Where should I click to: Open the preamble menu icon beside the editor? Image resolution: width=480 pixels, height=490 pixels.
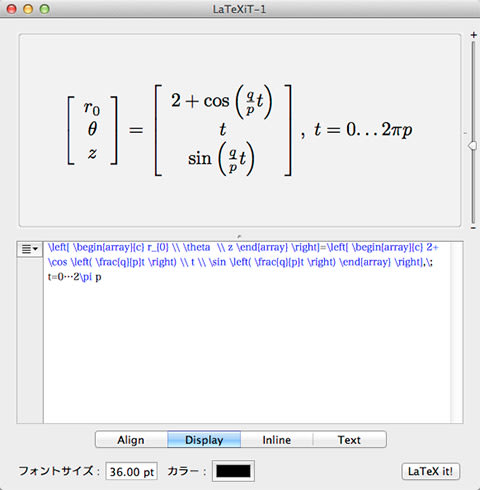(30, 249)
